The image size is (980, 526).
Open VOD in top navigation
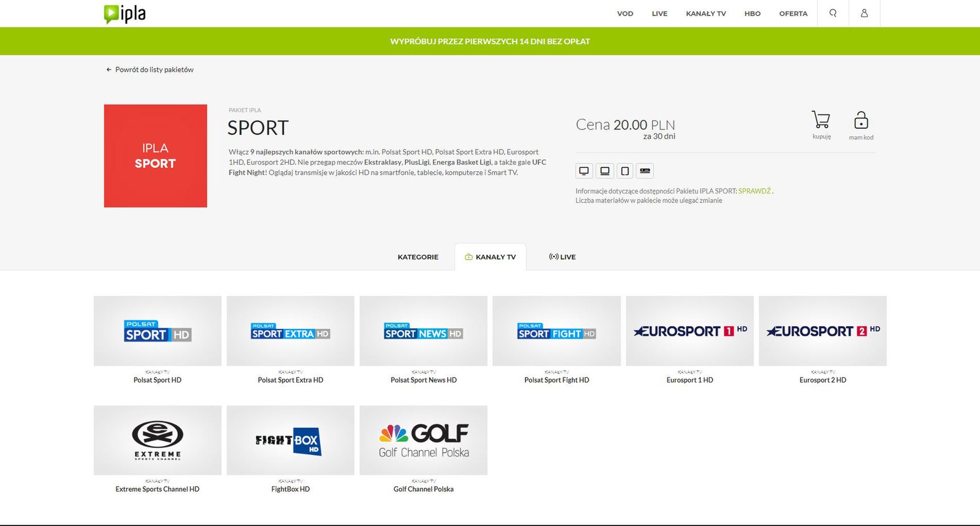[x=625, y=14]
